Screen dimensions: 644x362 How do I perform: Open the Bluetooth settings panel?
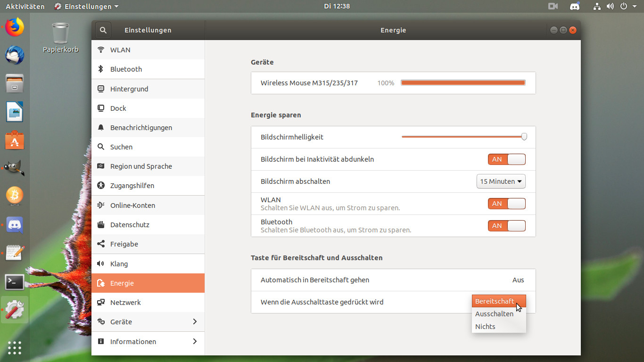click(x=148, y=69)
